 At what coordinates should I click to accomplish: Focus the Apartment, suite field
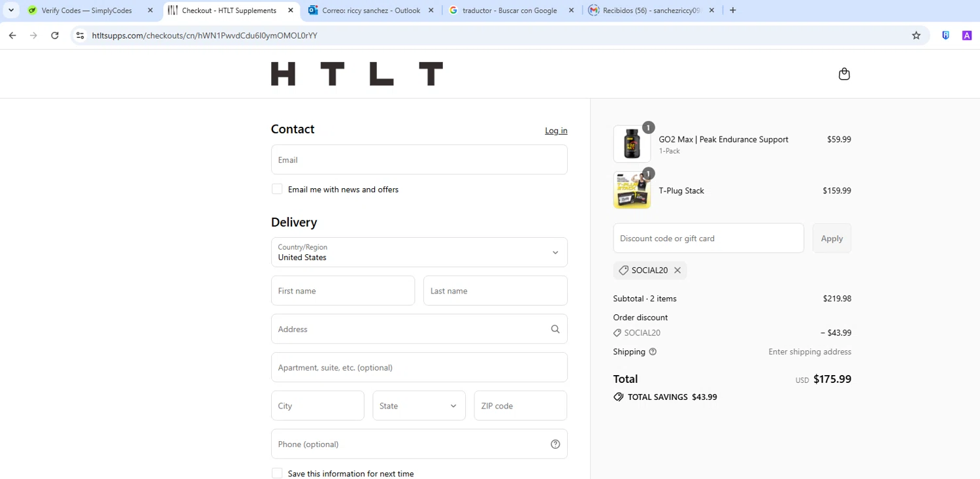tap(419, 367)
